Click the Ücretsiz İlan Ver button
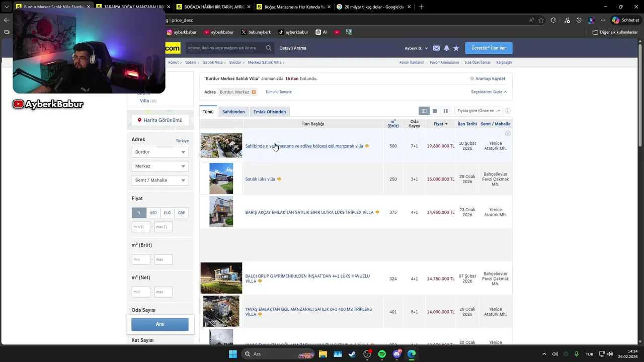The height and width of the screenshot is (362, 644). 489,48
